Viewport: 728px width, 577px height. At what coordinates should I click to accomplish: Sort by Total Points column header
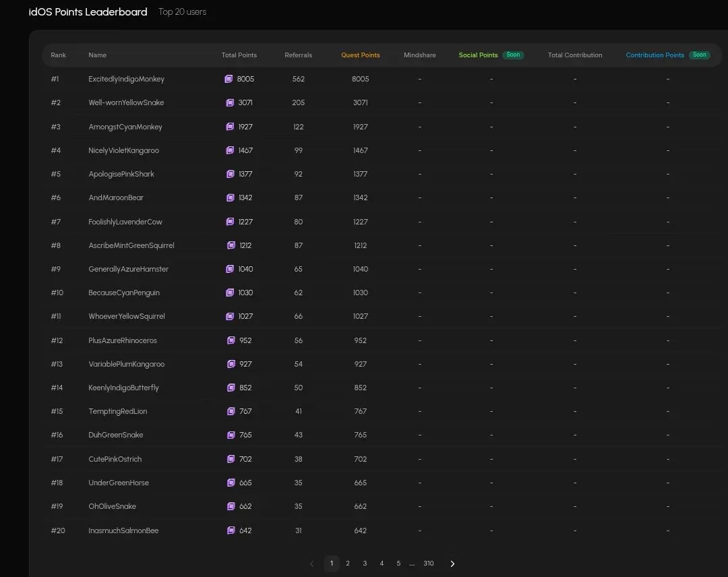[x=239, y=55]
